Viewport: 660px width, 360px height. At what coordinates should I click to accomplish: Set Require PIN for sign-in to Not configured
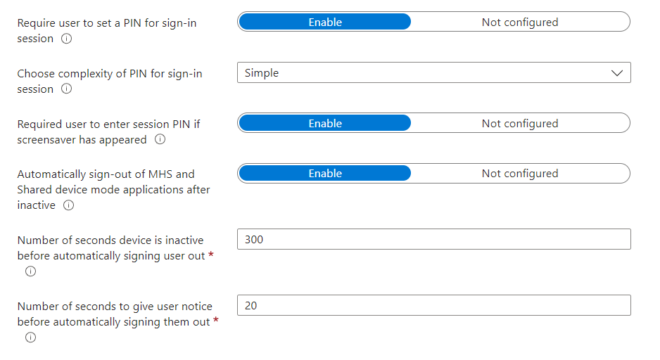[520, 22]
